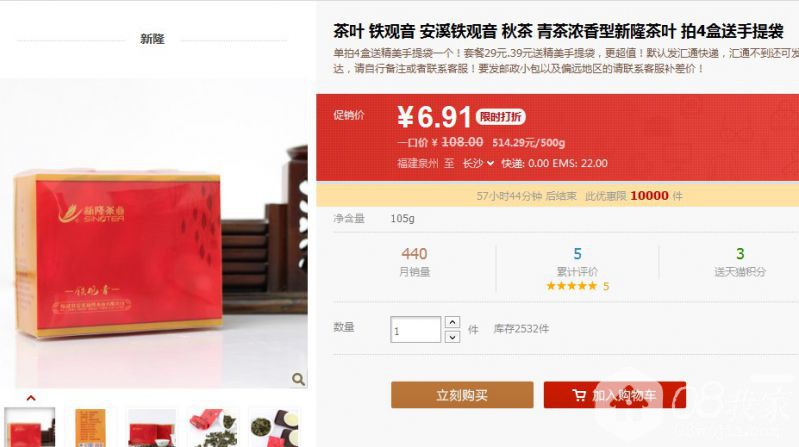
Task: Decrease quantity with the down arrow
Action: click(x=452, y=337)
